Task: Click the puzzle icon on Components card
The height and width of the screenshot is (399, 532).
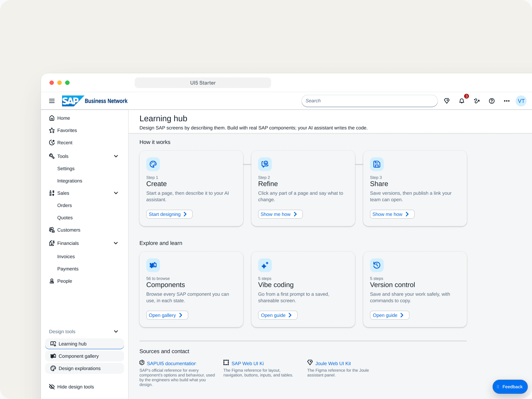Action: [153, 265]
